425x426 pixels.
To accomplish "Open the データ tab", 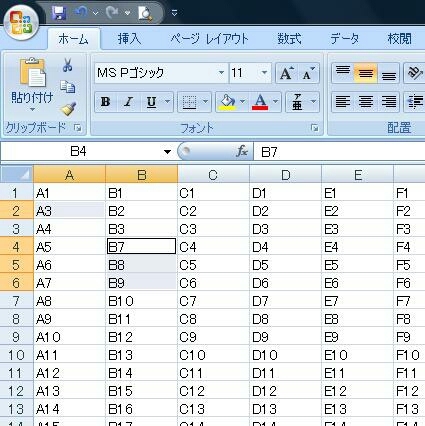I will (345, 39).
